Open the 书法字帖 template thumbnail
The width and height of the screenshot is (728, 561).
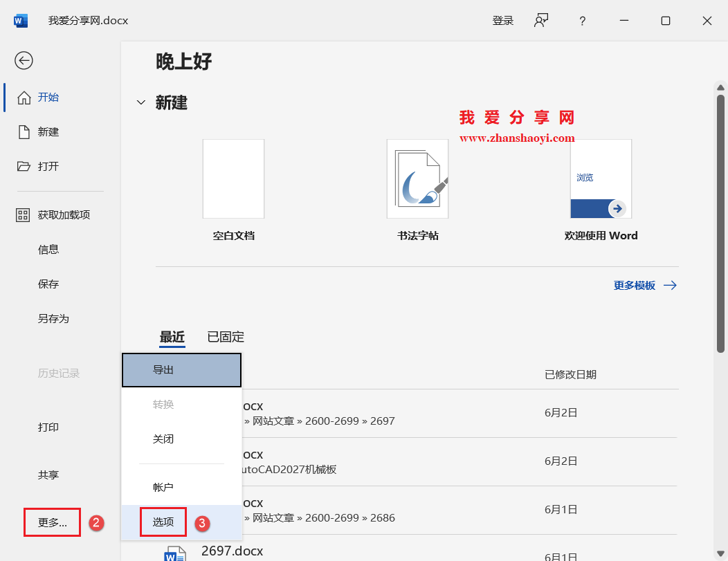pyautogui.click(x=417, y=178)
